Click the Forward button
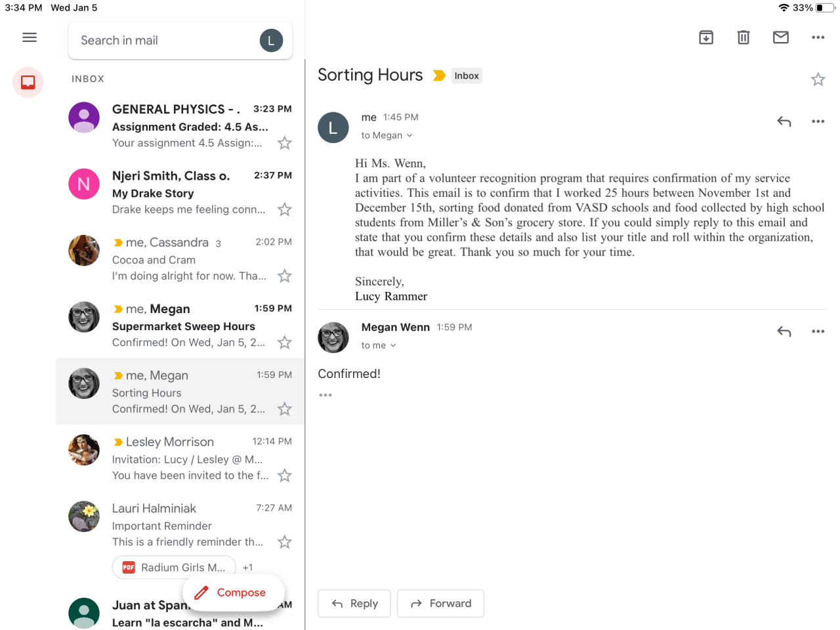The height and width of the screenshot is (630, 840). pyautogui.click(x=440, y=604)
